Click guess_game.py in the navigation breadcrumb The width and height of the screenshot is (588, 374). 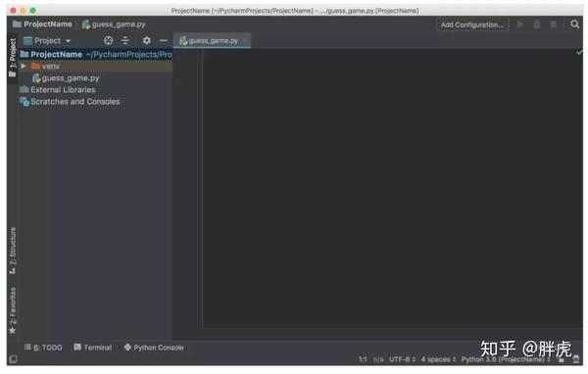pyautogui.click(x=119, y=24)
